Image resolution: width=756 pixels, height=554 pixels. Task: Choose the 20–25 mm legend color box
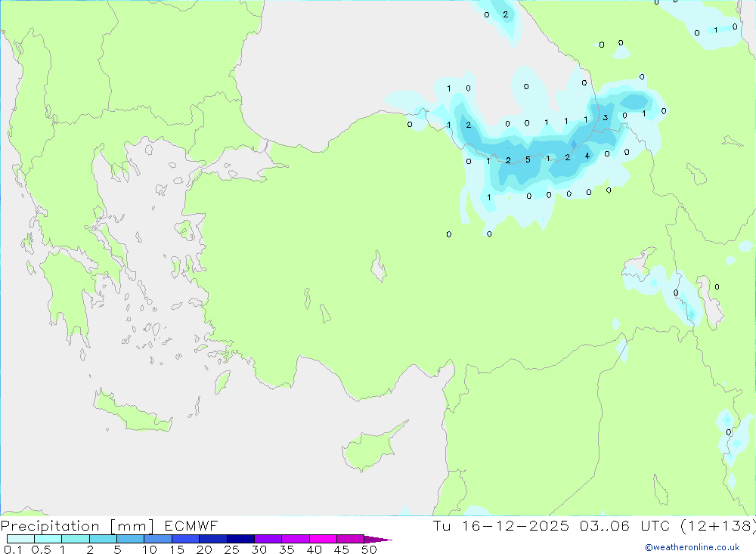213,539
